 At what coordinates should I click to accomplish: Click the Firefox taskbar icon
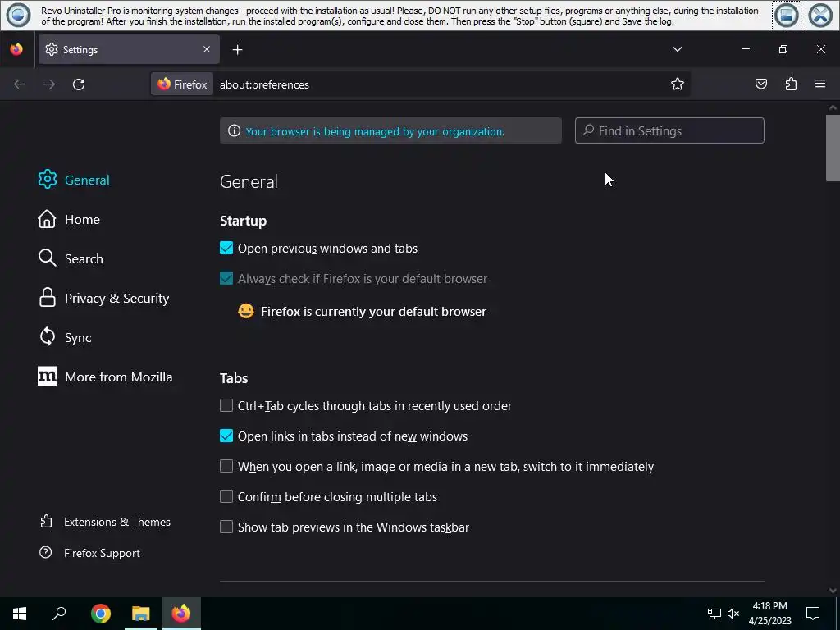[181, 614]
